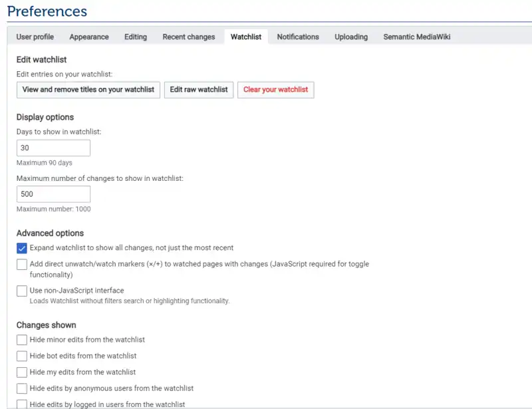Open Edit raw watchlist
The width and height of the screenshot is (532, 409).
pos(198,90)
